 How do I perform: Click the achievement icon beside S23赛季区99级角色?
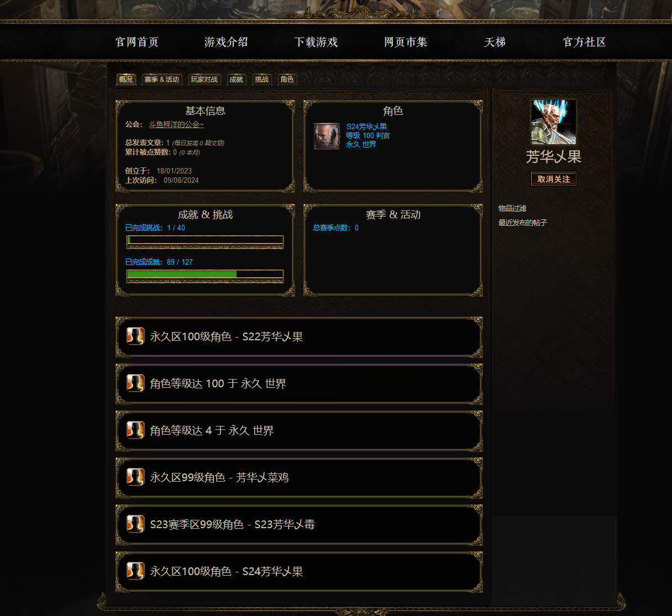135,524
